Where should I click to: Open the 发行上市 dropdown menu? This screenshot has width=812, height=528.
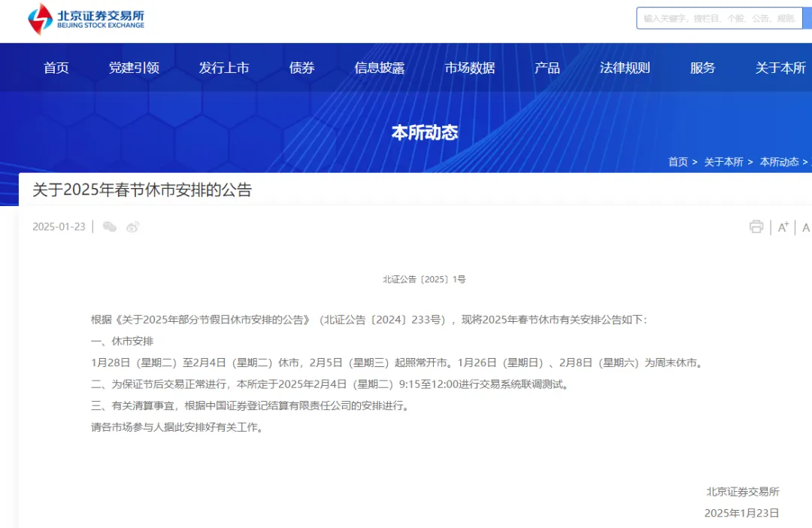(225, 67)
